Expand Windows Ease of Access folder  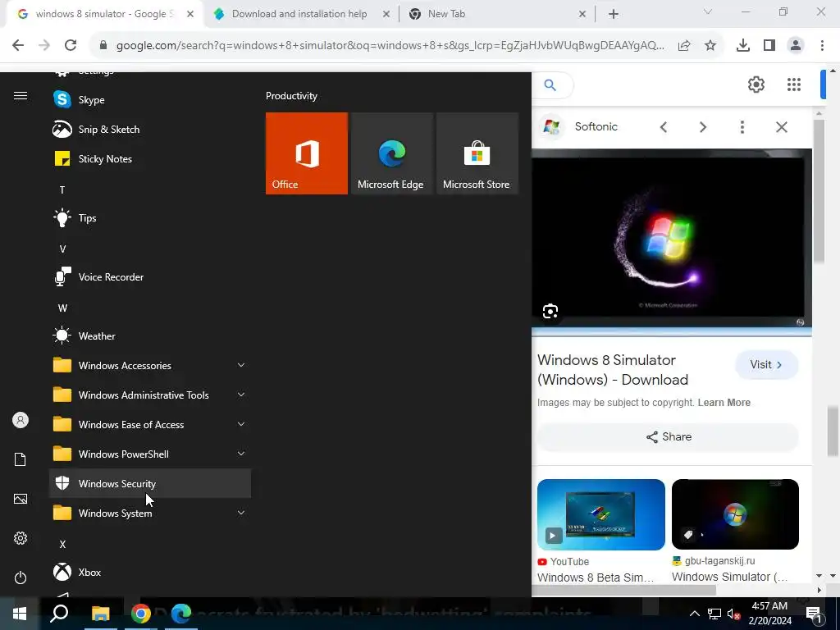[150, 424]
